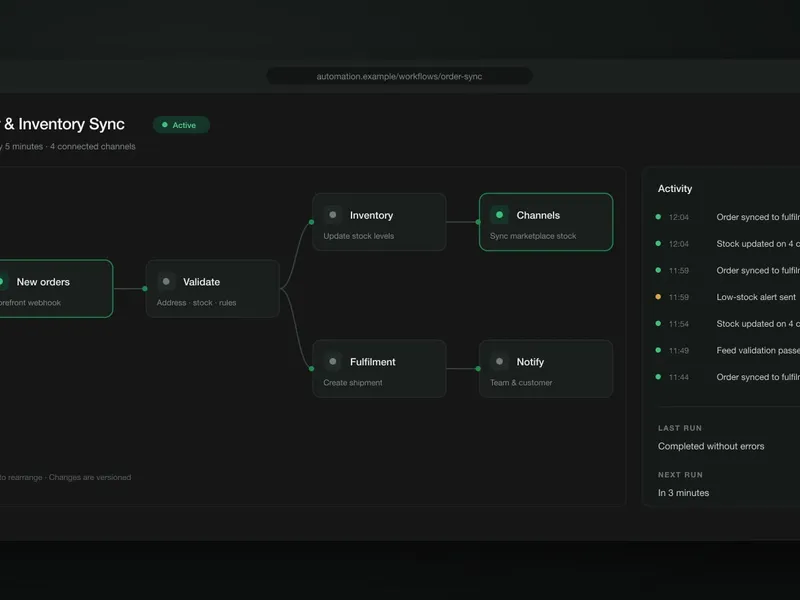Click 'Sync marketplace stock' subtitle
This screenshot has width=800, height=600.
click(533, 236)
